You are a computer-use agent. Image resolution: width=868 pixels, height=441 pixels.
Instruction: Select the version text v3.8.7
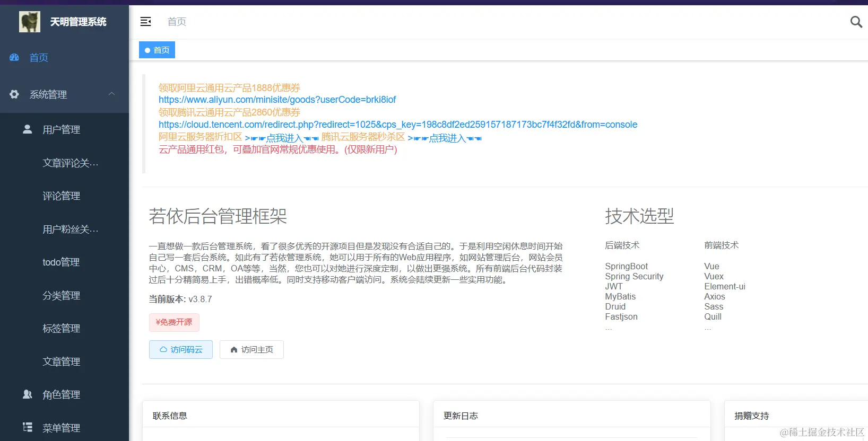point(201,299)
